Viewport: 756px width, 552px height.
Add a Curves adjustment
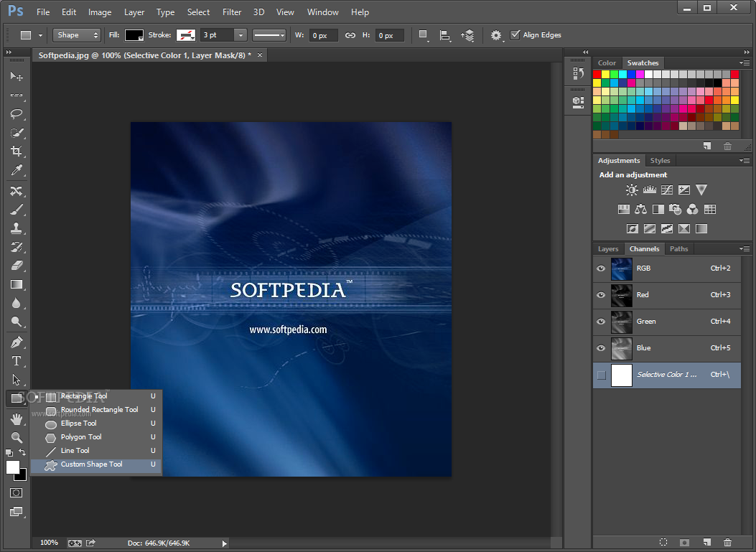point(667,190)
